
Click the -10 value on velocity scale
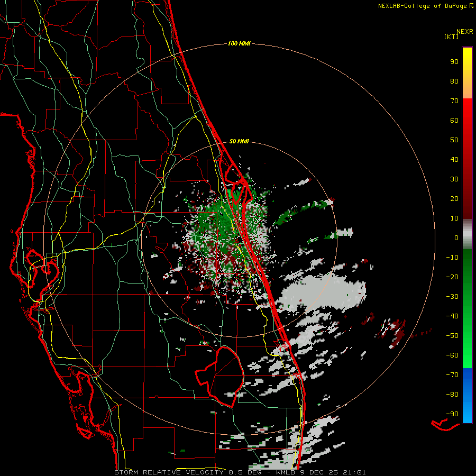point(452,258)
